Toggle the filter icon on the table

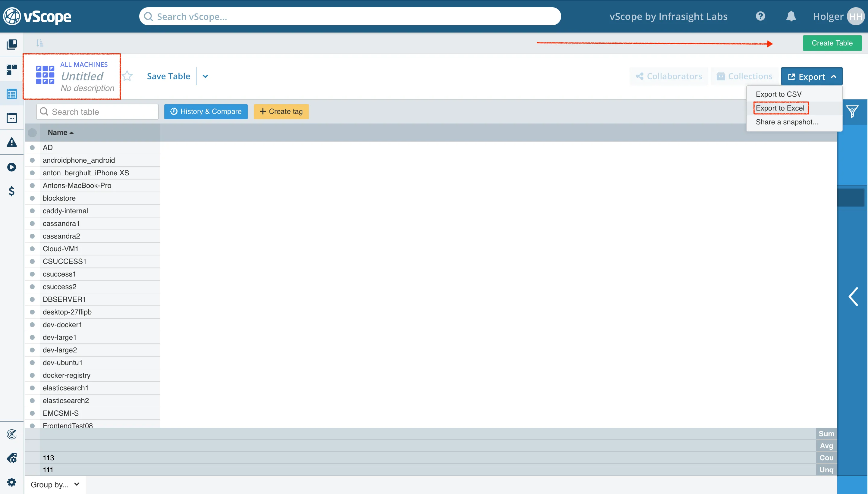point(853,111)
